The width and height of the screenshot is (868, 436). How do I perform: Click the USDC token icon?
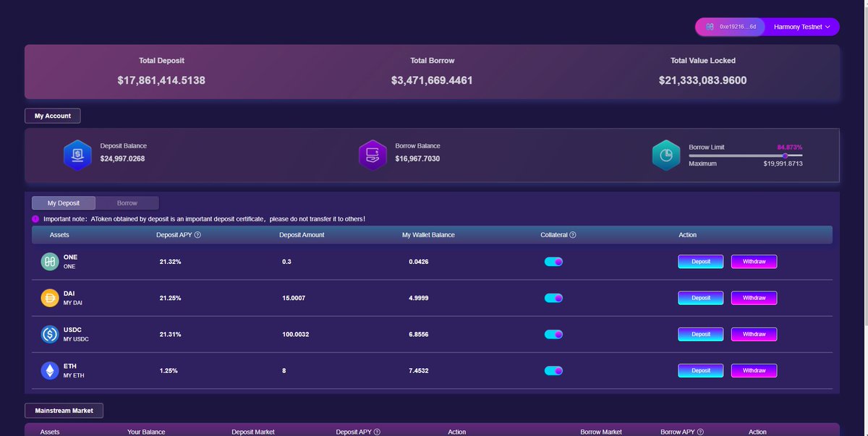(50, 334)
